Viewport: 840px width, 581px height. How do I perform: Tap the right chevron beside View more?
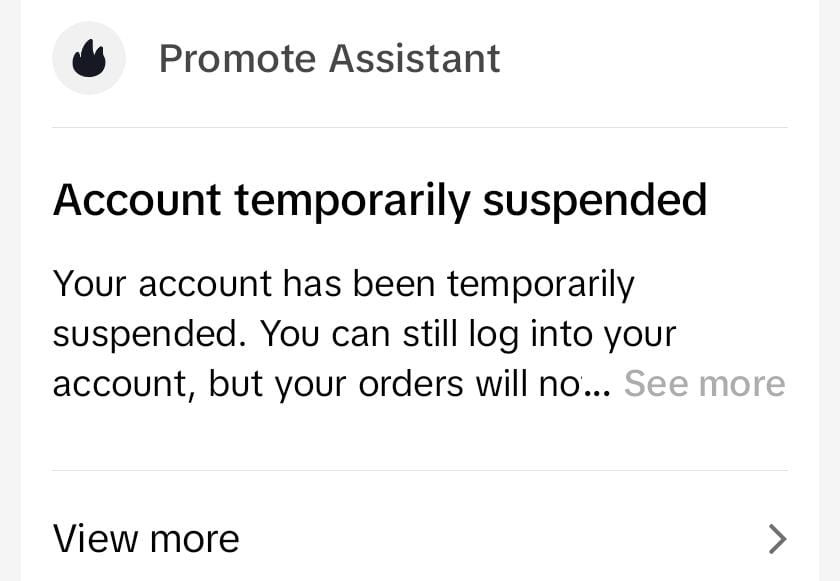coord(777,539)
